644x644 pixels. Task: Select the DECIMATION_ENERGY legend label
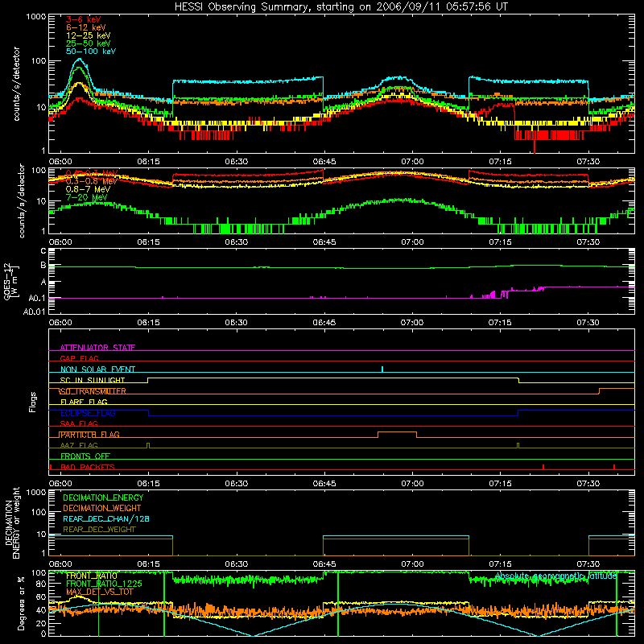point(103,497)
